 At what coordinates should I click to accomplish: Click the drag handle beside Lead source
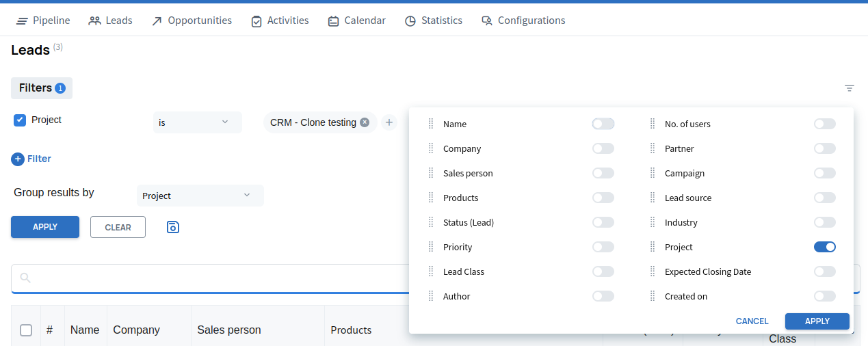click(653, 198)
